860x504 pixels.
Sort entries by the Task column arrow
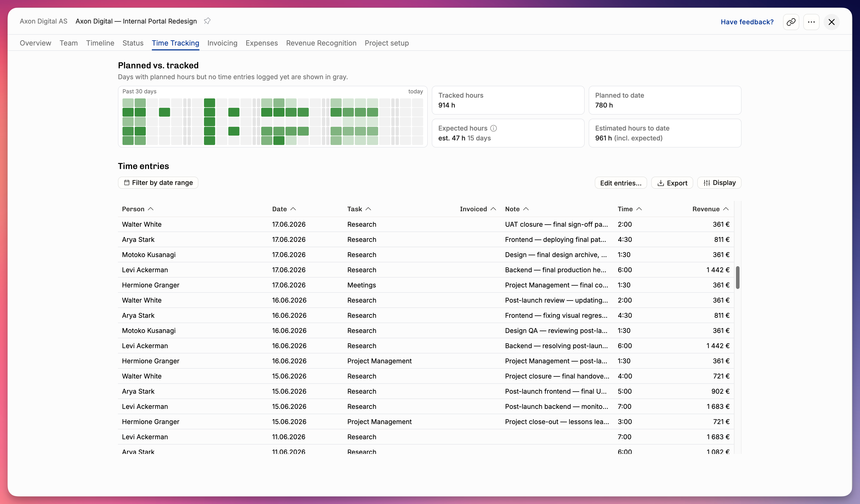[368, 209]
